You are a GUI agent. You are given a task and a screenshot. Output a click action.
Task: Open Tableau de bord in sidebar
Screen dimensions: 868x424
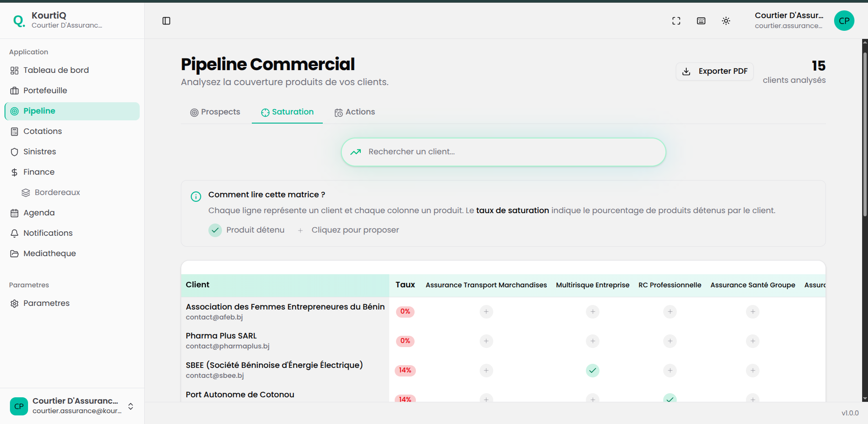(x=56, y=70)
